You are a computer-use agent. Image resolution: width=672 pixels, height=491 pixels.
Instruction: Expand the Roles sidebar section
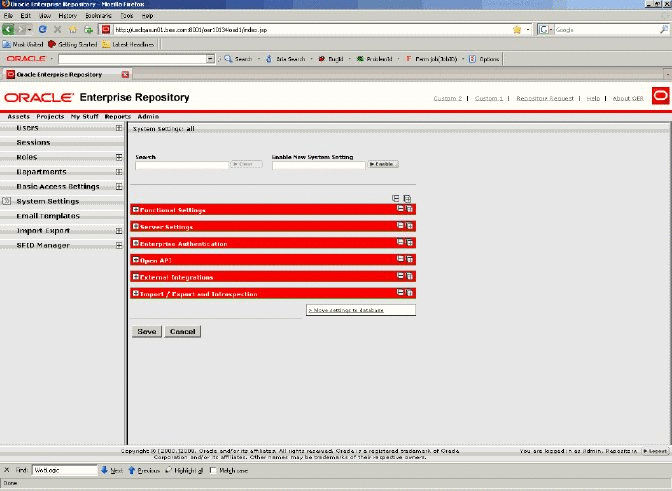coord(119,157)
